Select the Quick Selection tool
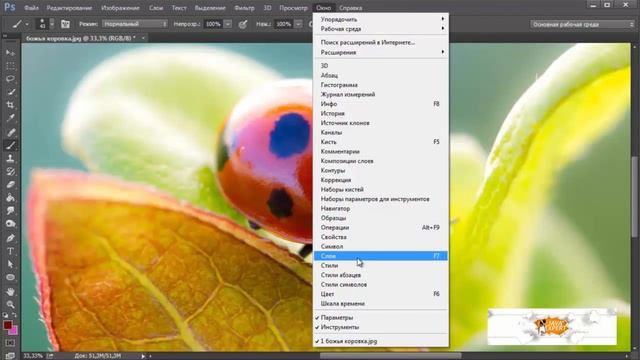 [10, 92]
